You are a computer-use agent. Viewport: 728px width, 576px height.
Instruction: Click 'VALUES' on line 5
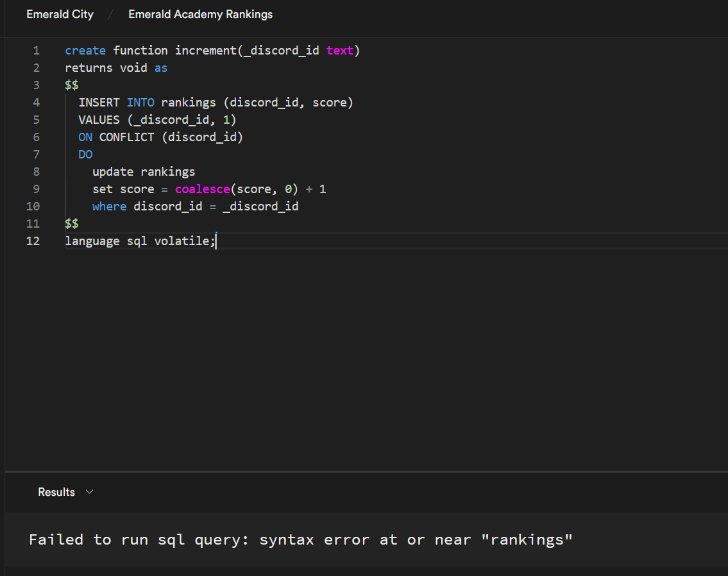point(99,120)
